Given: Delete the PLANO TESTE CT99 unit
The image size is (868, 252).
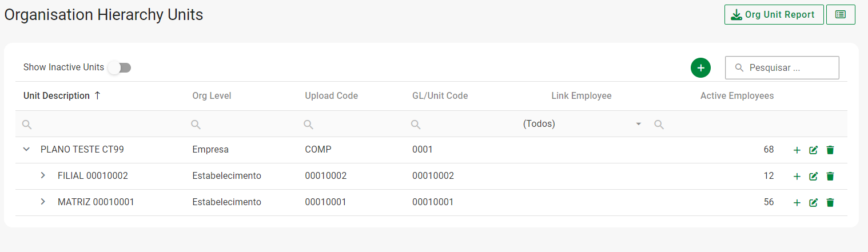Looking at the screenshot, I should [830, 150].
